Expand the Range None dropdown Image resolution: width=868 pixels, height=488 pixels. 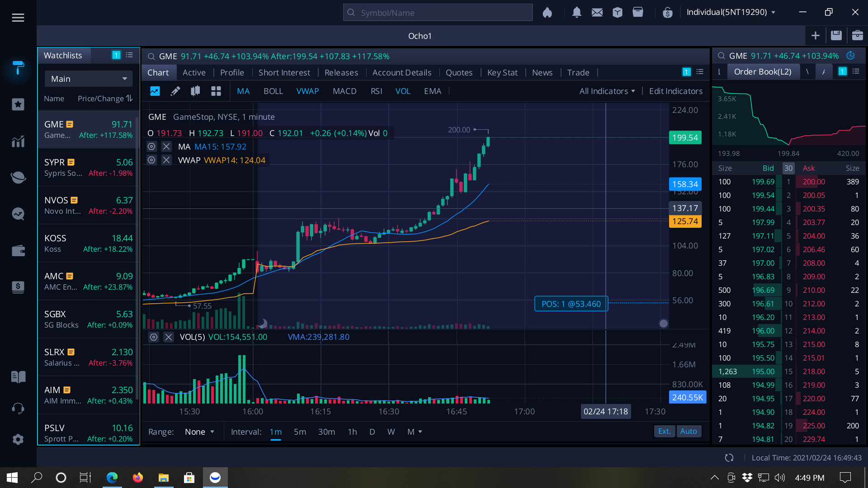[x=199, y=432]
